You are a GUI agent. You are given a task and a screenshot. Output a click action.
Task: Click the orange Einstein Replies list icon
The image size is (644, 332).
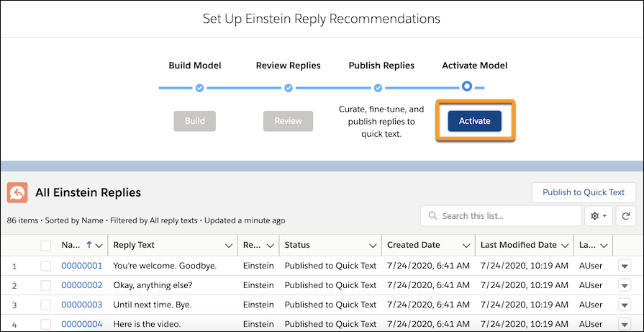coord(17,192)
